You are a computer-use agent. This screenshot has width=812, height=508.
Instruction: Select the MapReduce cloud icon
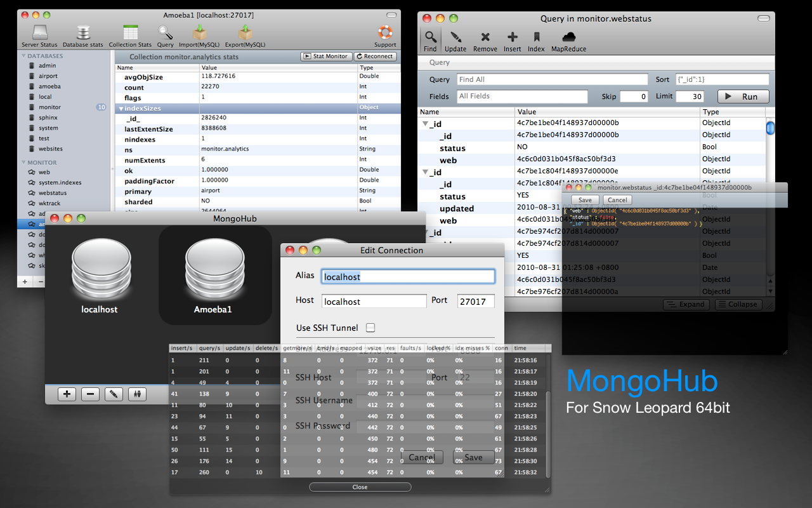(x=568, y=37)
